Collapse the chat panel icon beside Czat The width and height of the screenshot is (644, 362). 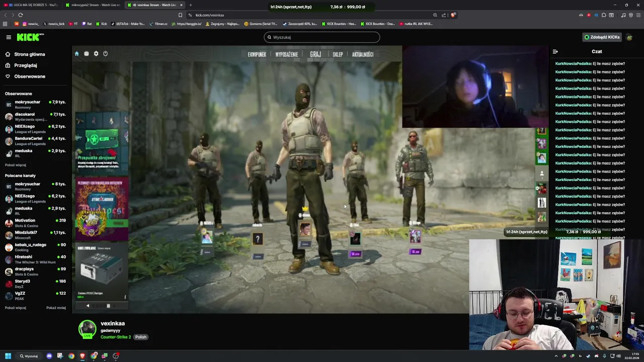pyautogui.click(x=555, y=51)
